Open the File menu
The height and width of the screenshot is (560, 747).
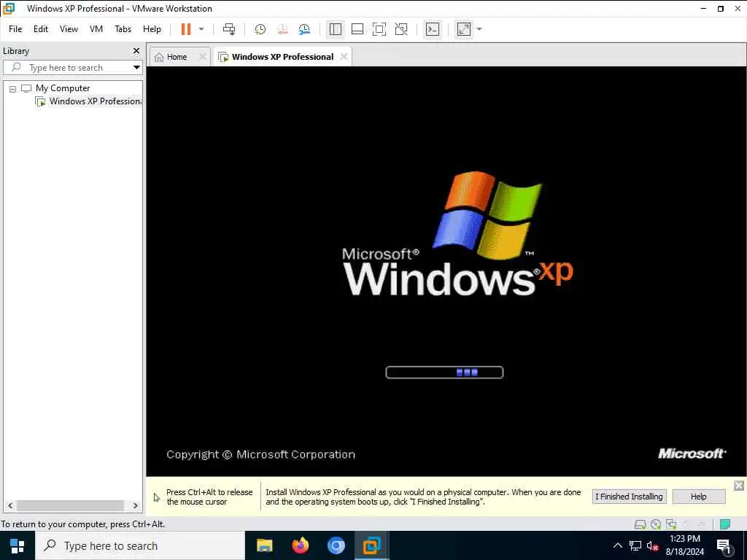(15, 29)
